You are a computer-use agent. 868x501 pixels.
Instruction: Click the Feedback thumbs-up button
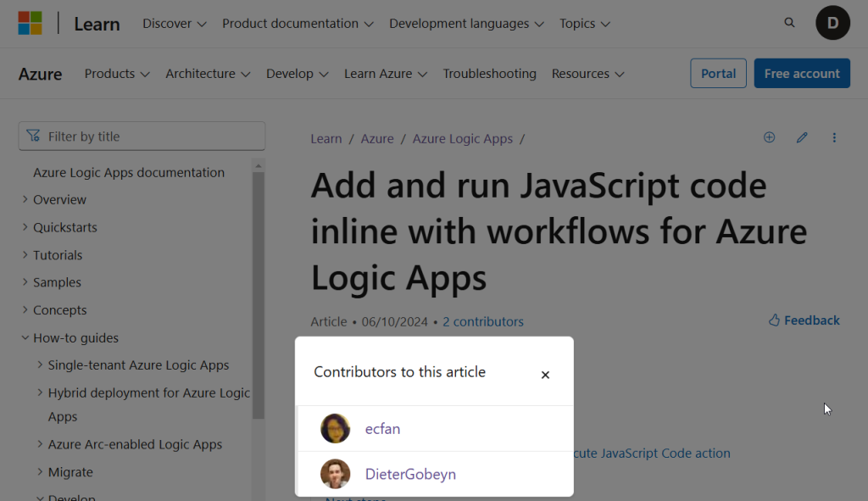click(x=804, y=320)
